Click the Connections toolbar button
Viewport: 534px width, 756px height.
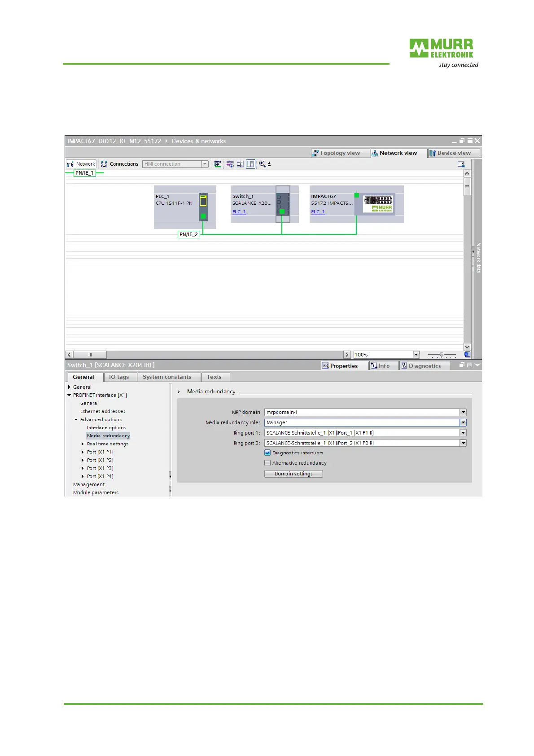(x=119, y=164)
